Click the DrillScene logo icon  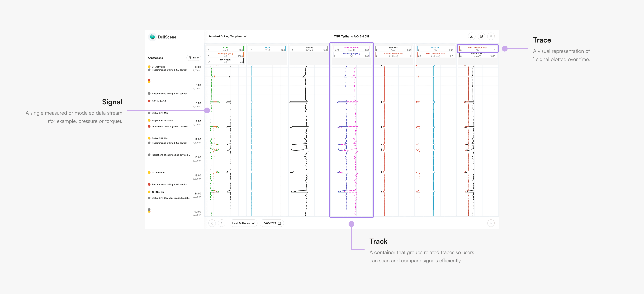[x=152, y=37]
